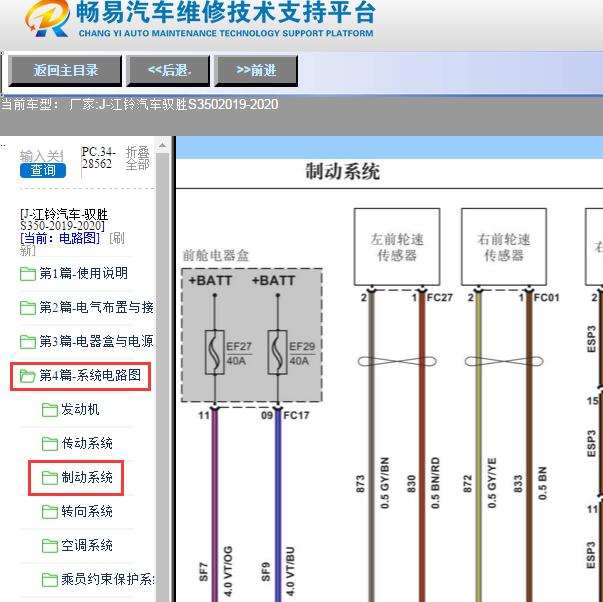Click wire label 4.0 VT/BU
Image resolution: width=603 pixels, height=602 pixels.
pyautogui.click(x=290, y=571)
